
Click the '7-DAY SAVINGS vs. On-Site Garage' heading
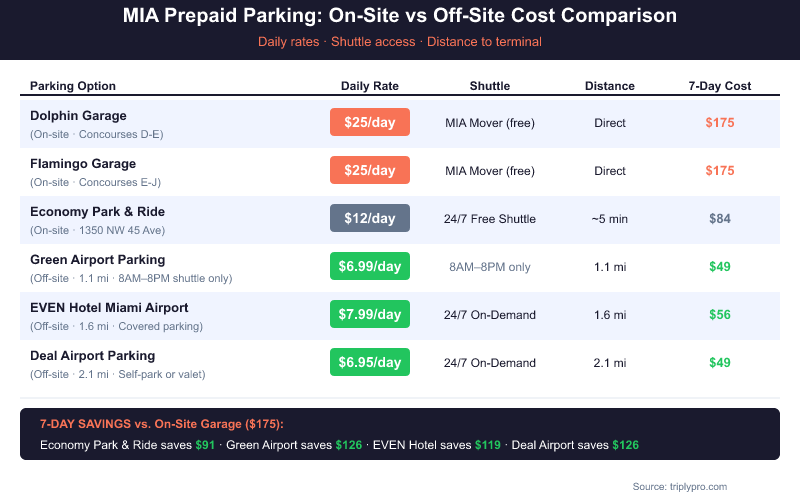(x=162, y=424)
